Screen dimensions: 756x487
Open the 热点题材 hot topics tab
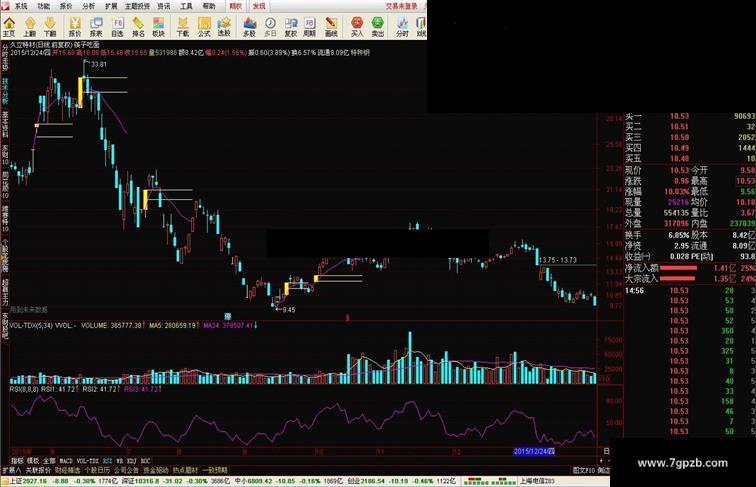(x=186, y=470)
